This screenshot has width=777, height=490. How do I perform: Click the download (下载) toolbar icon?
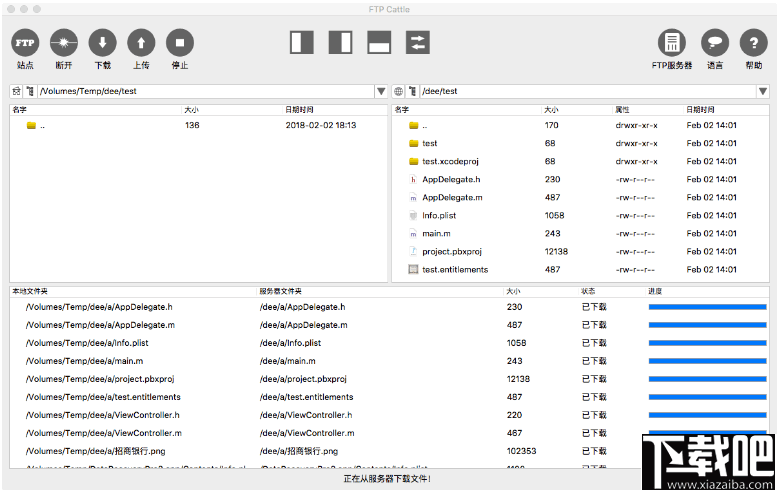[103, 43]
